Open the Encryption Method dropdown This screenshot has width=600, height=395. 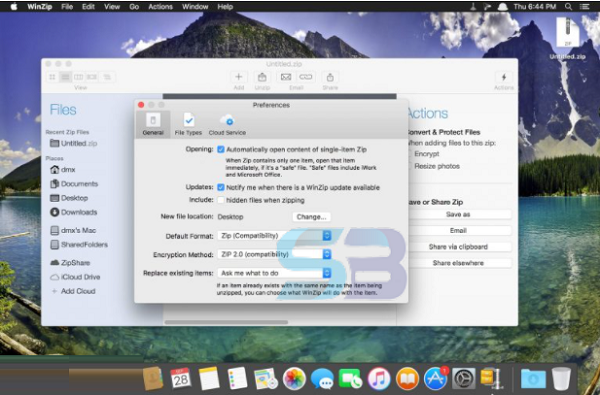coord(274,254)
